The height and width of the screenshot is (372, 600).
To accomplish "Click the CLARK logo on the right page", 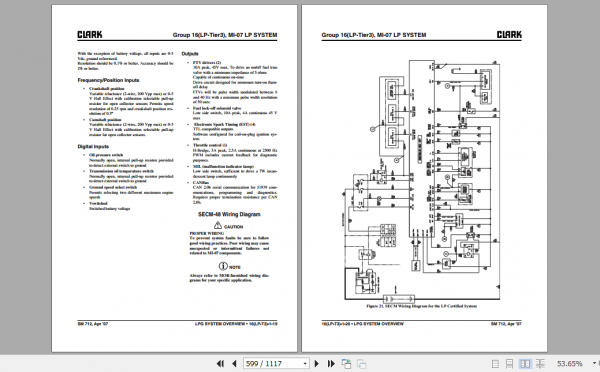I will tap(509, 35).
